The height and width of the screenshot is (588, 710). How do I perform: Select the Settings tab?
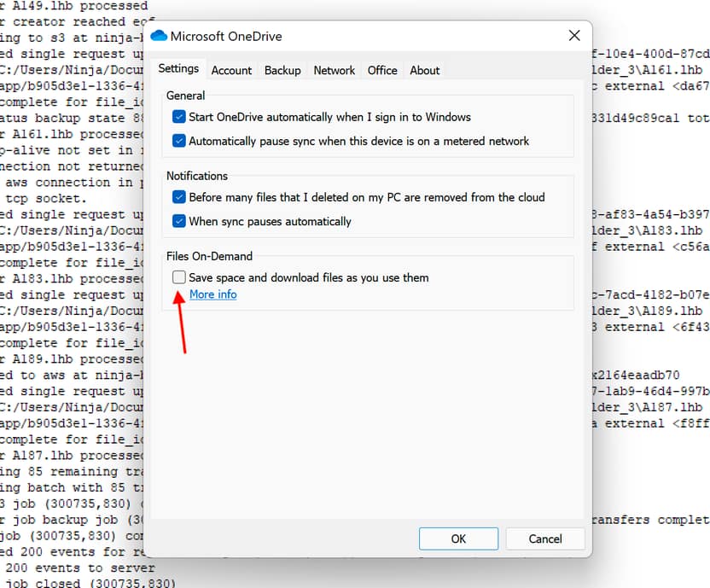[x=178, y=69]
